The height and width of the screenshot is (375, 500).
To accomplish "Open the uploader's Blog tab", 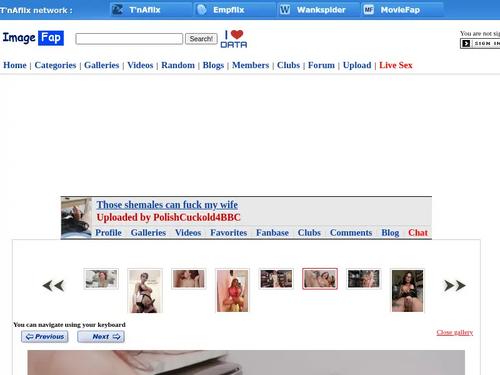I will [390, 232].
